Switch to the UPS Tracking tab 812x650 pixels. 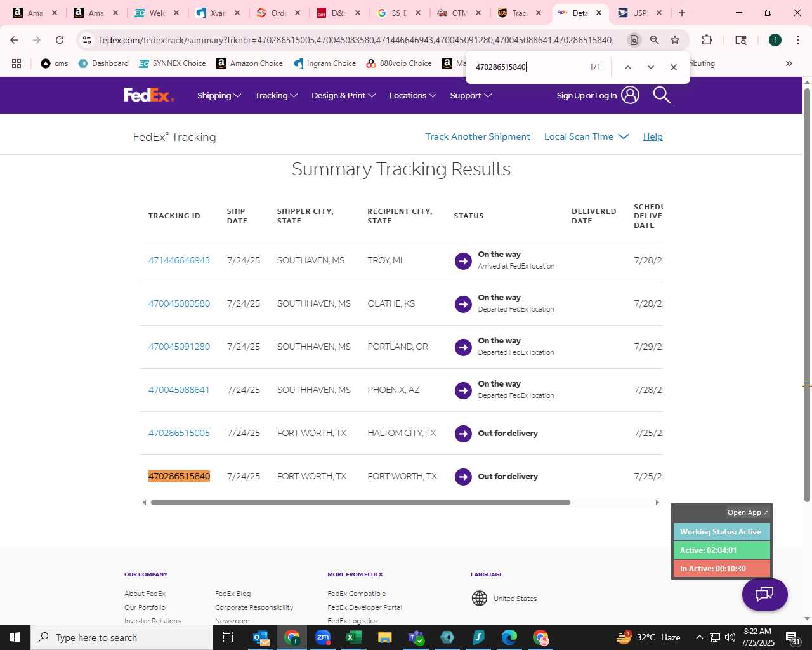520,13
